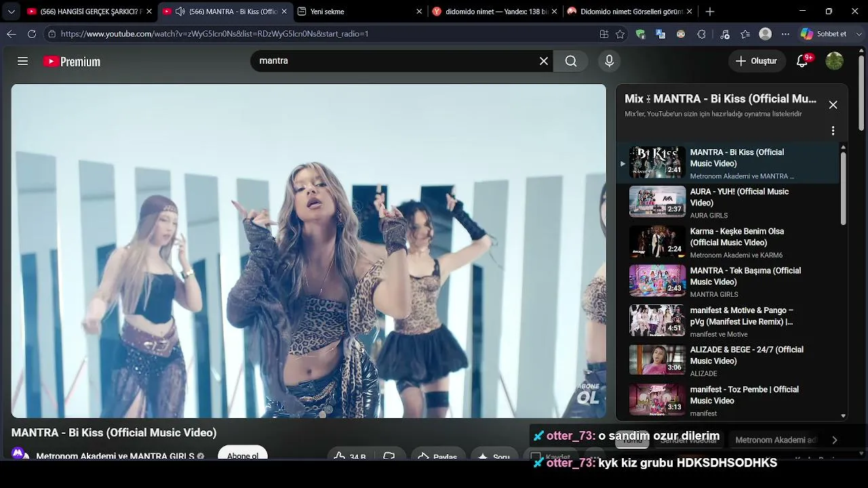
Task: Open the Mix playlist options menu
Action: click(x=833, y=131)
